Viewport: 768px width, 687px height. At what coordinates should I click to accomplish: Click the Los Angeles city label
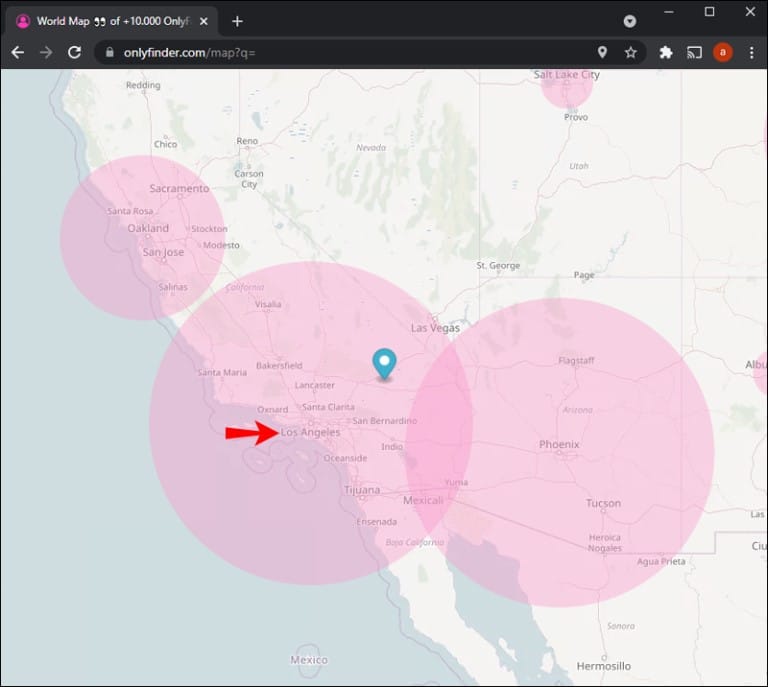point(310,433)
